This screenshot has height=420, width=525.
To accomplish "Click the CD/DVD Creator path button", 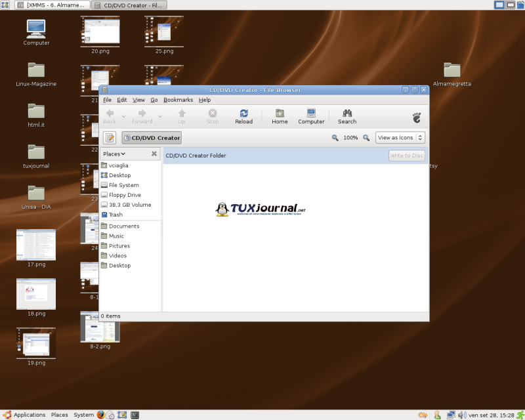I will [152, 138].
